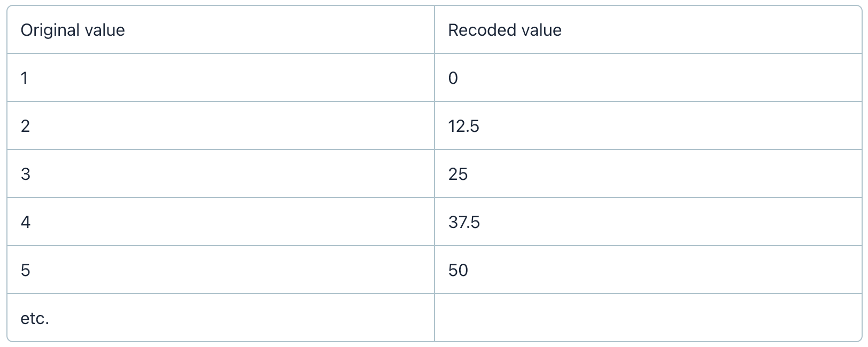
Task: Click the original value 4 cell
Action: coord(221,222)
